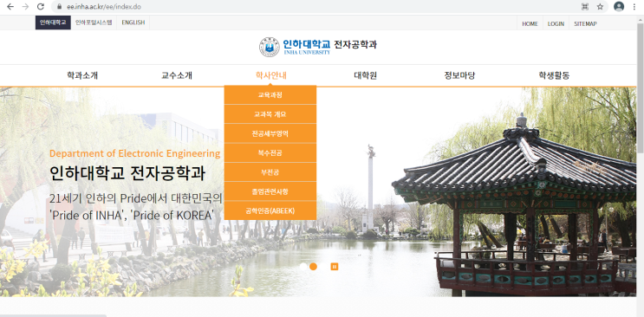This screenshot has width=644, height=317.
Task: Click the 인하대학교 전자공학과 header title
Action: tap(330, 45)
